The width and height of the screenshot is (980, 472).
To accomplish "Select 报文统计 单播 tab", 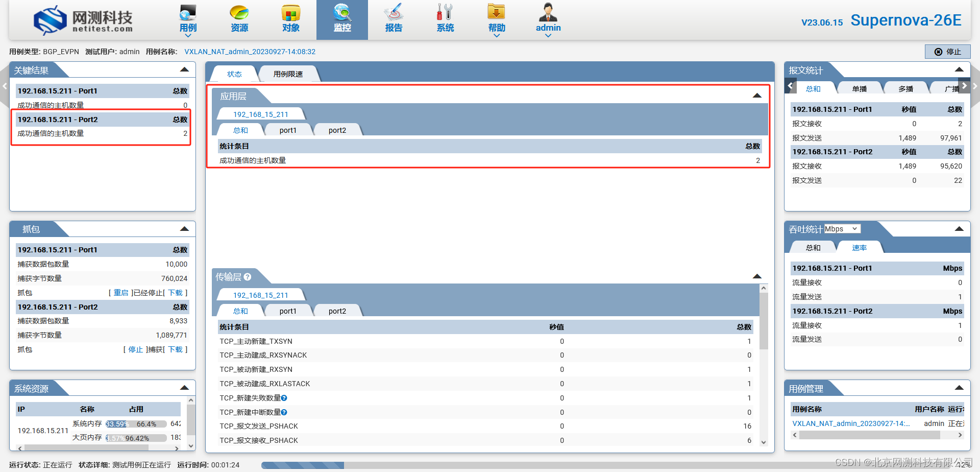I will tap(860, 89).
